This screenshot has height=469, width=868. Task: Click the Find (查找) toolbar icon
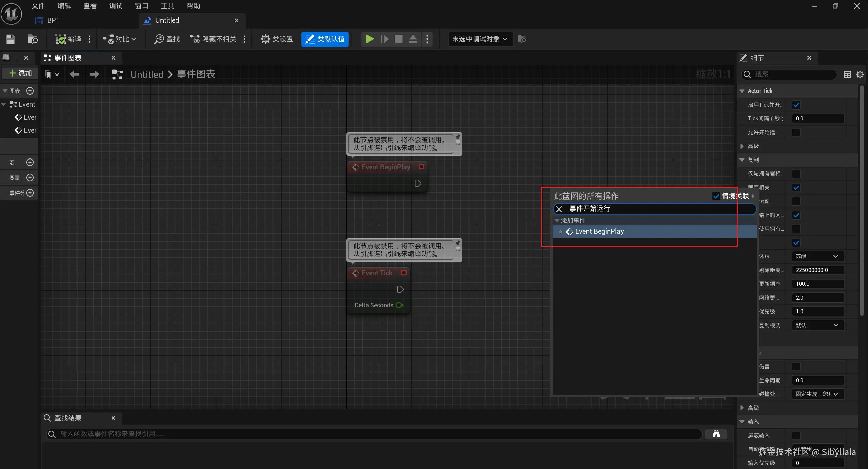[x=167, y=39]
